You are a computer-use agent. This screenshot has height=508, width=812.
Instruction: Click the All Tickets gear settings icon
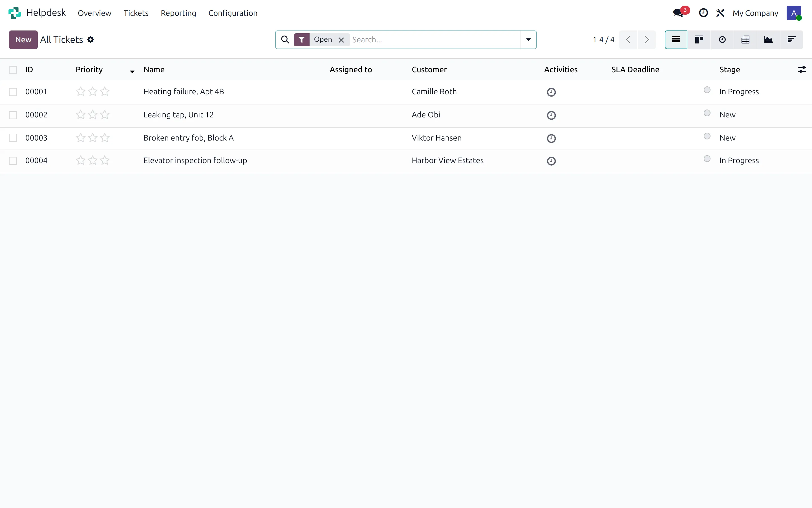[x=91, y=40]
